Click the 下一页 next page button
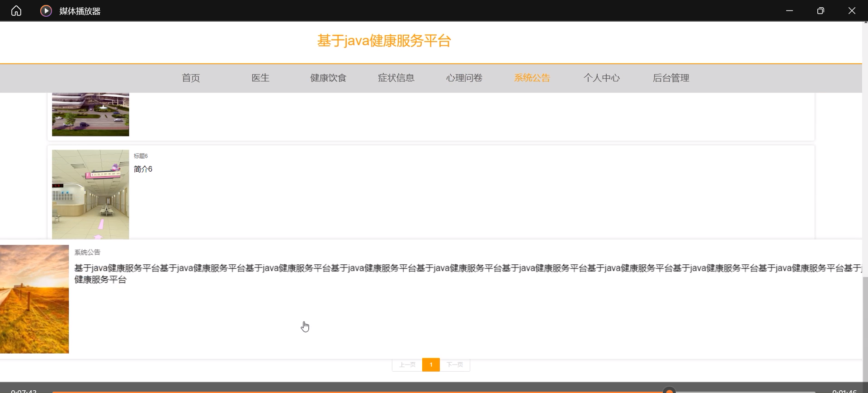The width and height of the screenshot is (868, 393). pyautogui.click(x=455, y=365)
